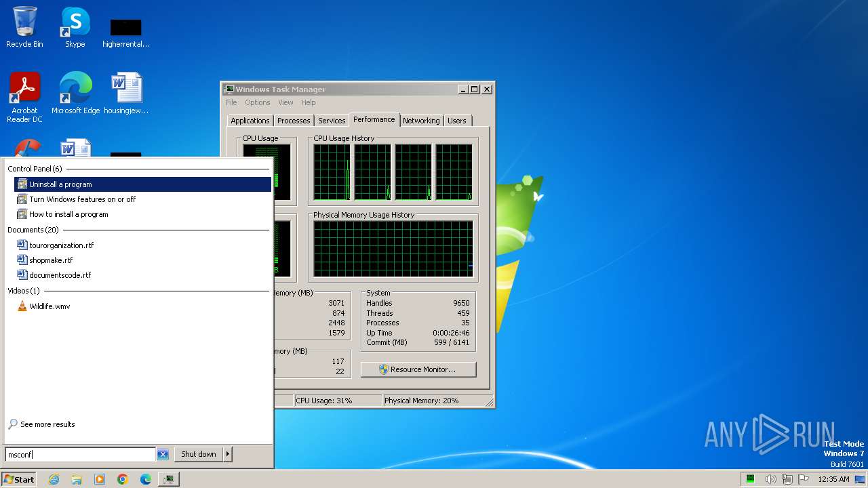Minimize the Windows Task Manager window

[x=463, y=89]
